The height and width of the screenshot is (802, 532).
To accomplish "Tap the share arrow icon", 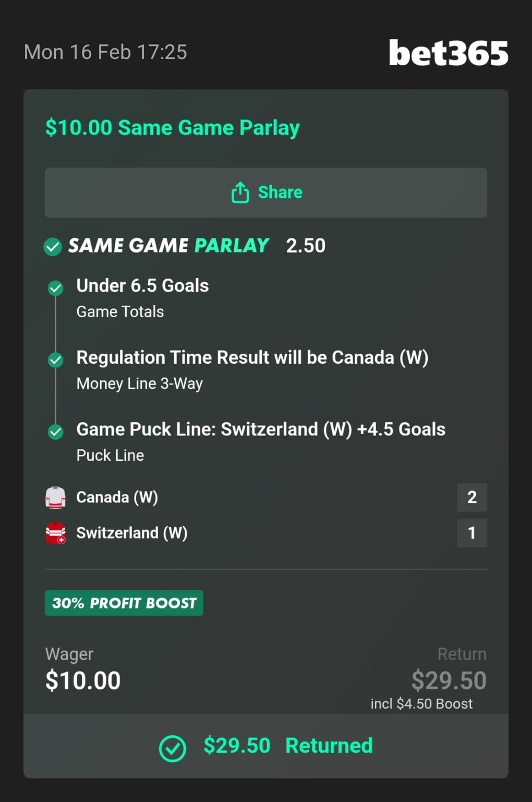I will 240,193.
